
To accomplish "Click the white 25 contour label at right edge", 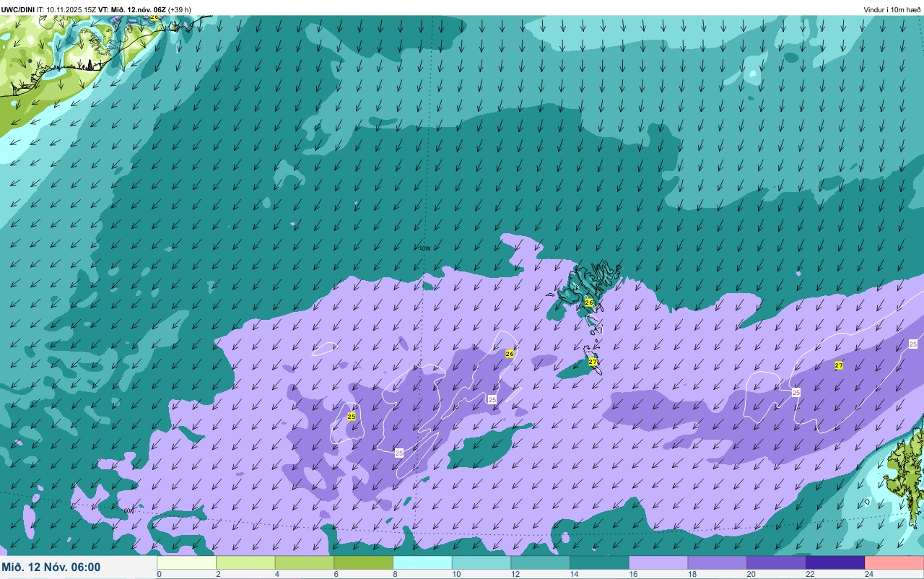I will pyautogui.click(x=913, y=344).
